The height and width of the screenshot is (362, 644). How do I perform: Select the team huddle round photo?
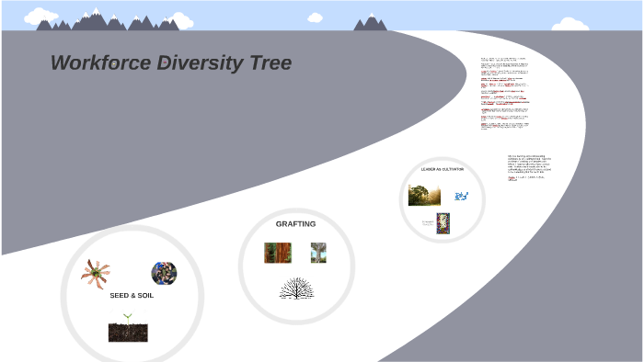(x=165, y=273)
